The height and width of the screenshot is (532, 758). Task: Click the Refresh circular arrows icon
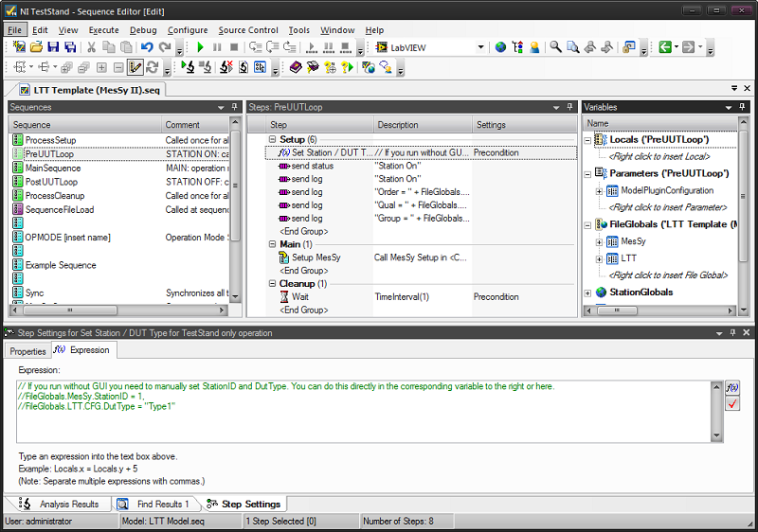153,67
